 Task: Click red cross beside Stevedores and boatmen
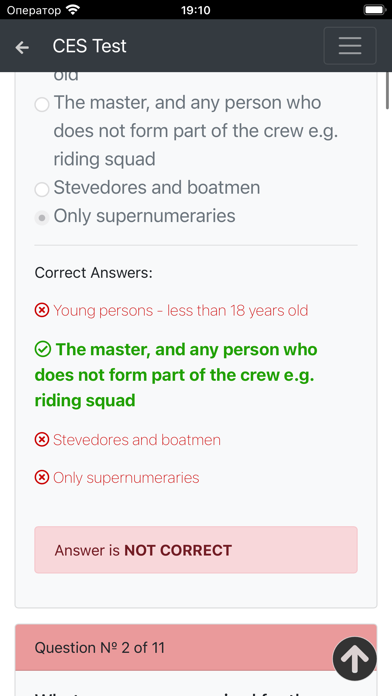(x=42, y=440)
